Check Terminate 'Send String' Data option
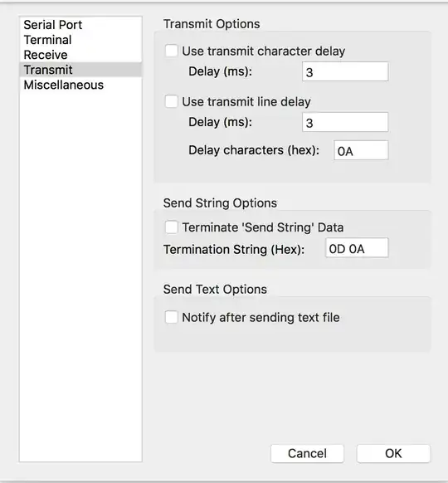The image size is (448, 483). [x=171, y=227]
